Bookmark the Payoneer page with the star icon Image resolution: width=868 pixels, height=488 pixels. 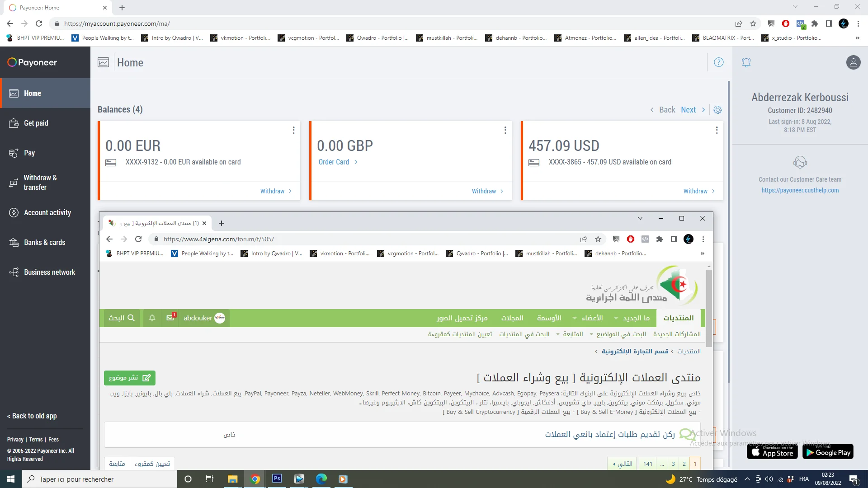coord(753,23)
